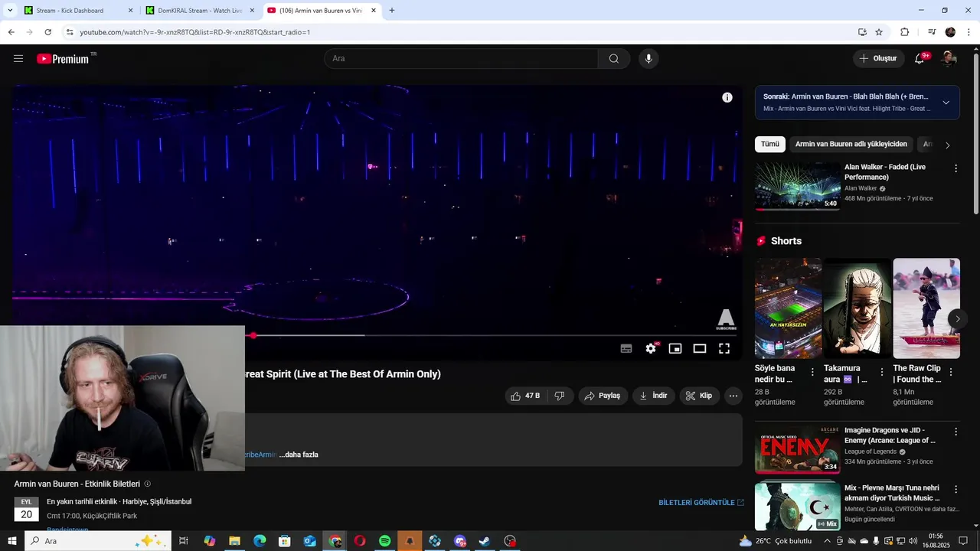Image resolution: width=980 pixels, height=551 pixels.
Task: Open BİLETLERİ GÖRÜNTÜLE link
Action: (x=701, y=503)
